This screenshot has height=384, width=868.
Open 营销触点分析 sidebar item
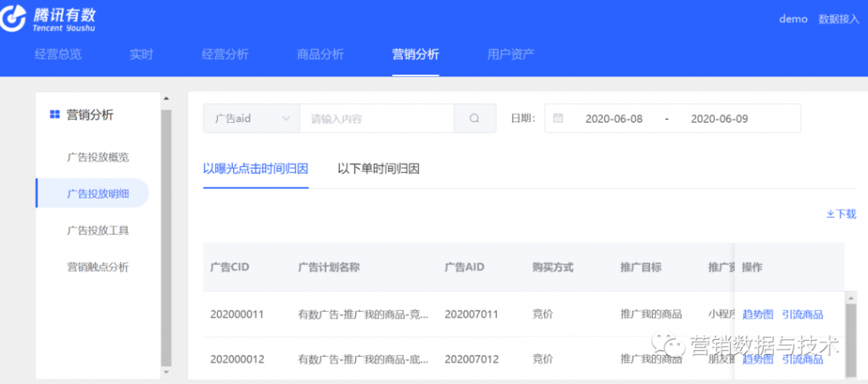click(97, 267)
